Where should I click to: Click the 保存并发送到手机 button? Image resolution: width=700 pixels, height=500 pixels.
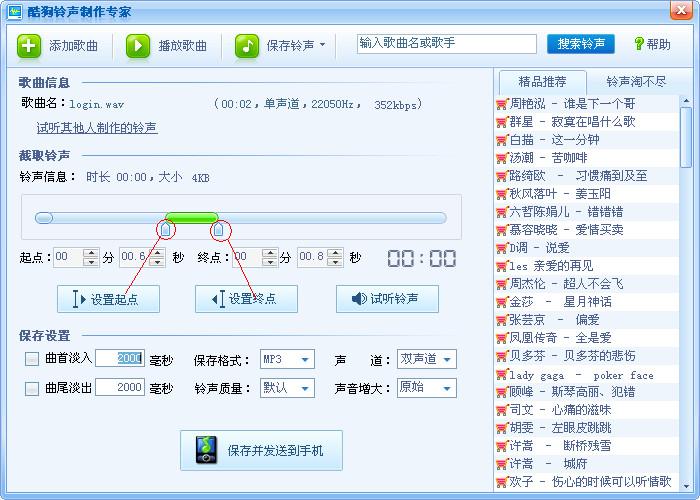[x=262, y=450]
